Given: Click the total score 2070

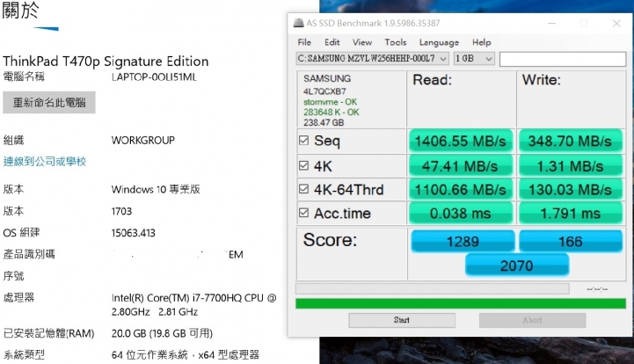Looking at the screenshot, I should click(x=517, y=266).
